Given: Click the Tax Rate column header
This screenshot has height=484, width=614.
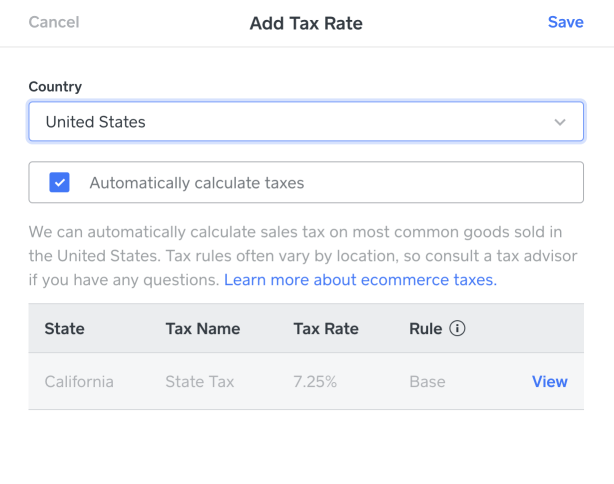Looking at the screenshot, I should pos(326,328).
